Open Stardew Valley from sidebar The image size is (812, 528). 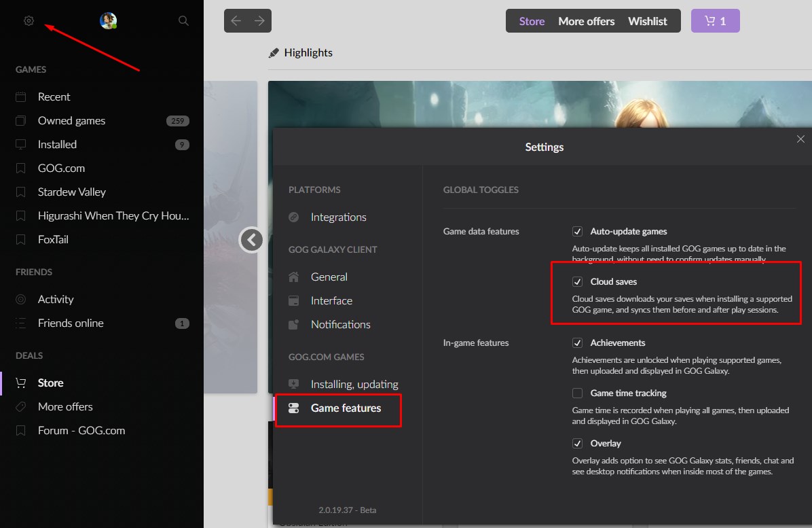[x=71, y=192]
